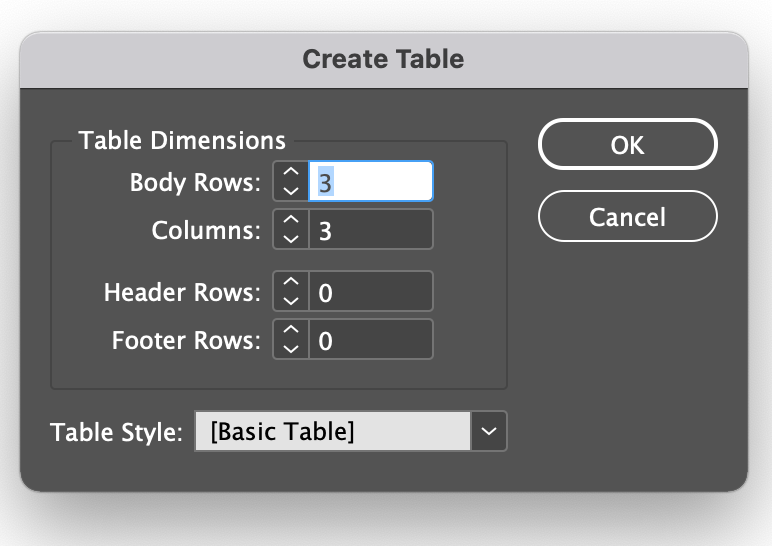The image size is (772, 546).
Task: Click the "Table Style:" label
Action: tap(116, 432)
